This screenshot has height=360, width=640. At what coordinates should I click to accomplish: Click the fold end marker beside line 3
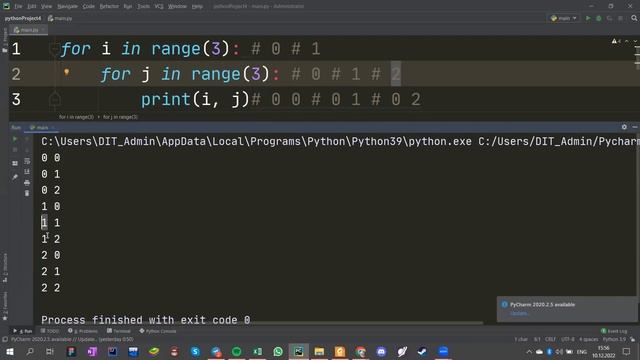click(55, 99)
